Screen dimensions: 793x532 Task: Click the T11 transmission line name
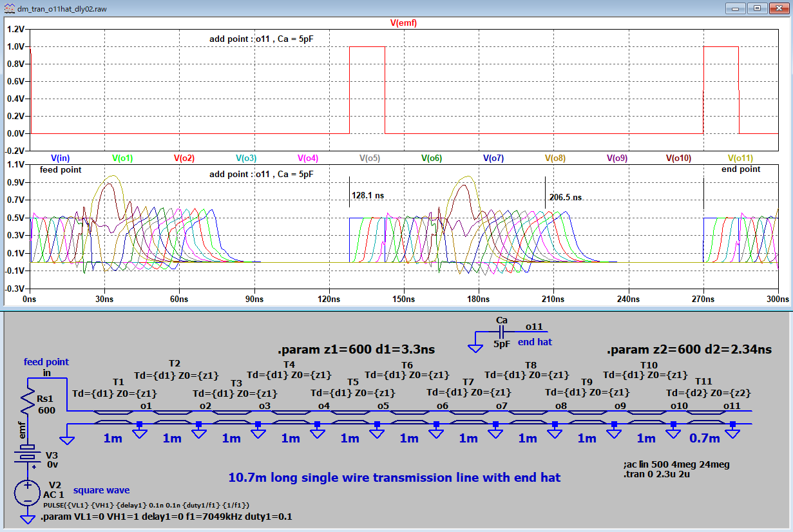pos(703,382)
